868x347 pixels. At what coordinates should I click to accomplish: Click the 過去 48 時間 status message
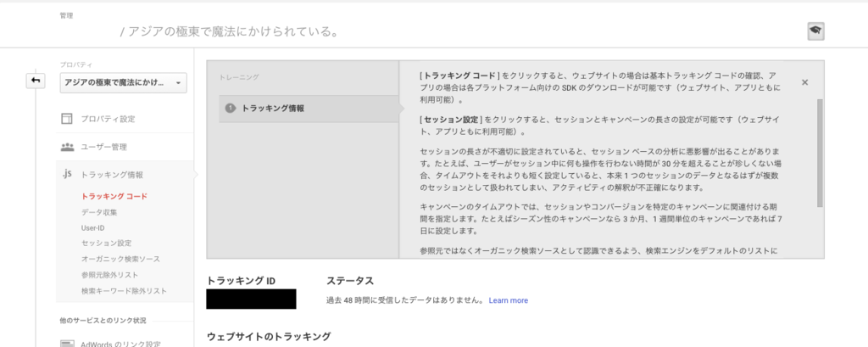(405, 300)
